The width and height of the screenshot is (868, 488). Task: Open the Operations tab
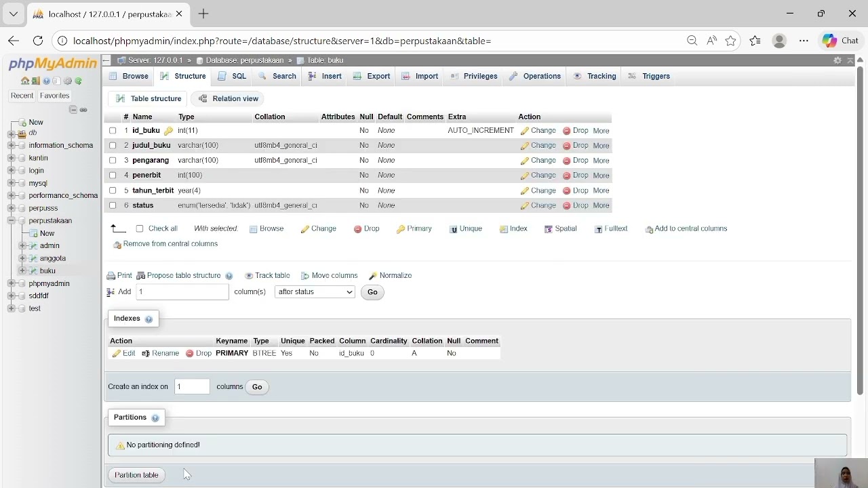(x=535, y=76)
